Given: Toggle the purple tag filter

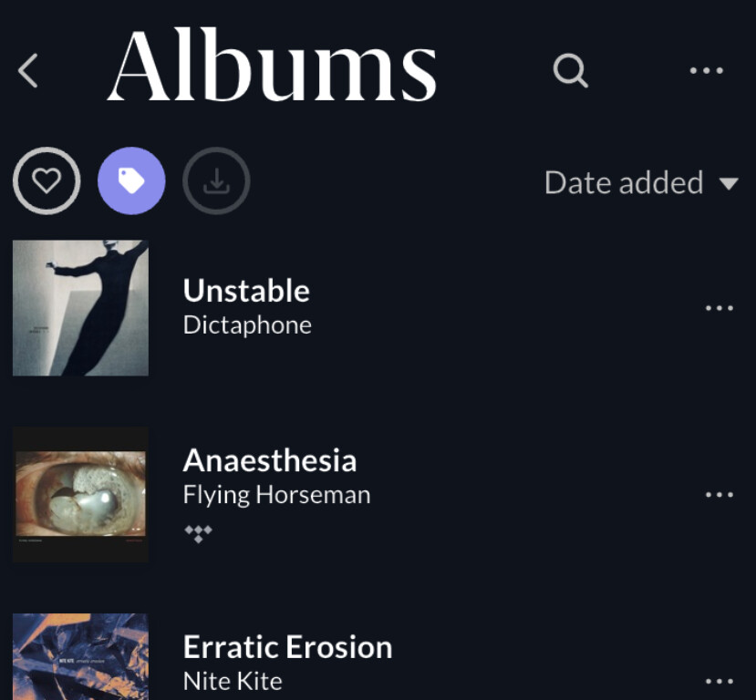Looking at the screenshot, I should tap(131, 182).
